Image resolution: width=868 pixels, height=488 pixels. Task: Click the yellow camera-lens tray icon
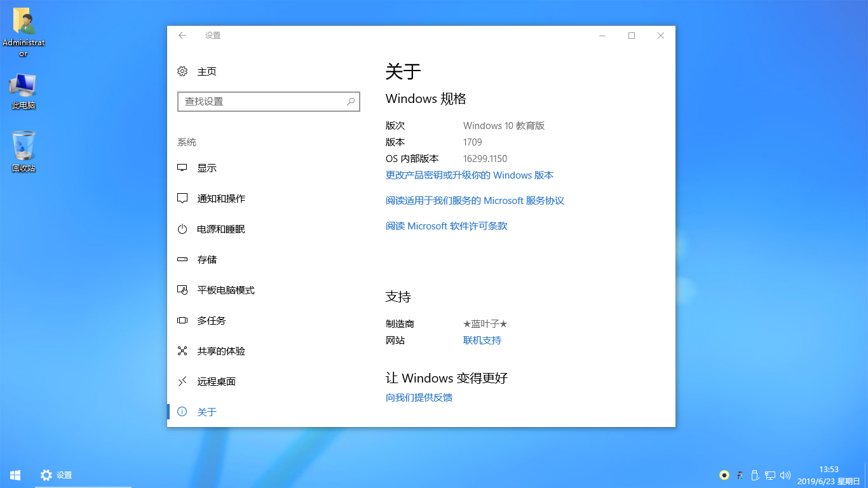click(x=724, y=475)
